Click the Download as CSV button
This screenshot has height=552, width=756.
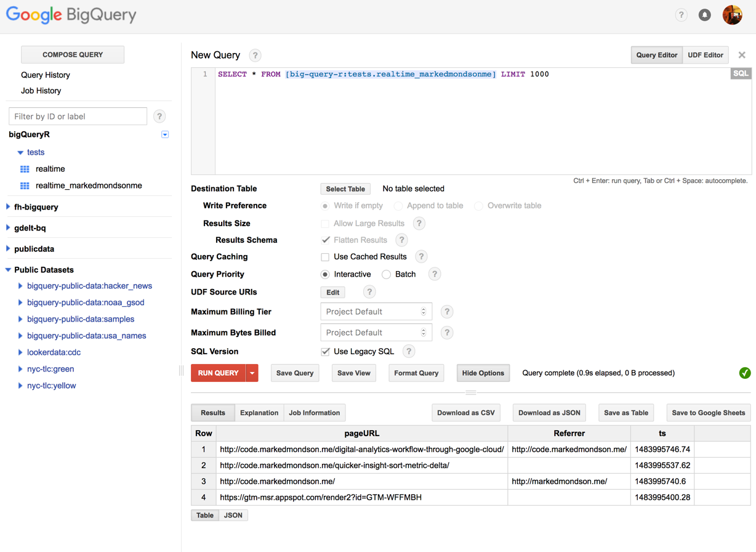click(x=465, y=413)
